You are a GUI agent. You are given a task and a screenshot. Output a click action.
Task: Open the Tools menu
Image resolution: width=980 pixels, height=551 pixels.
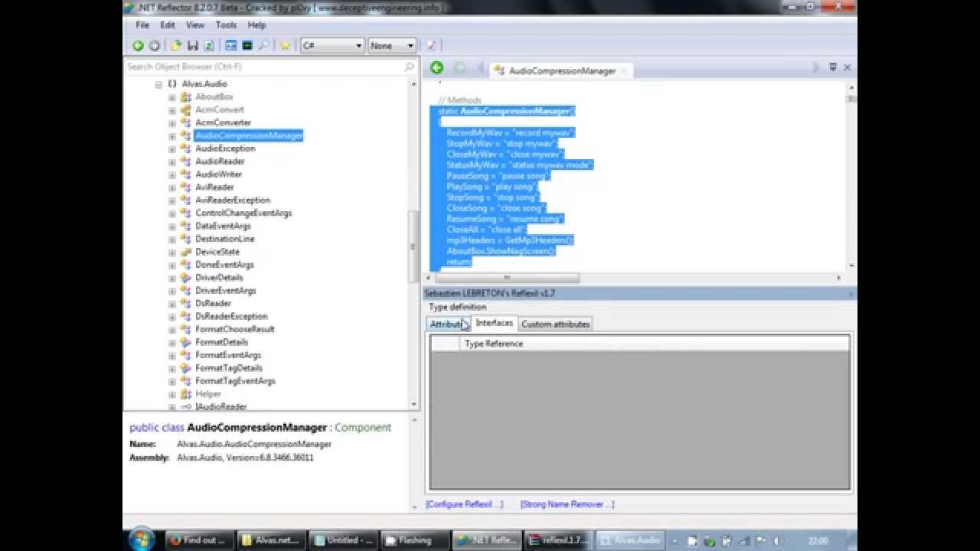click(x=226, y=25)
